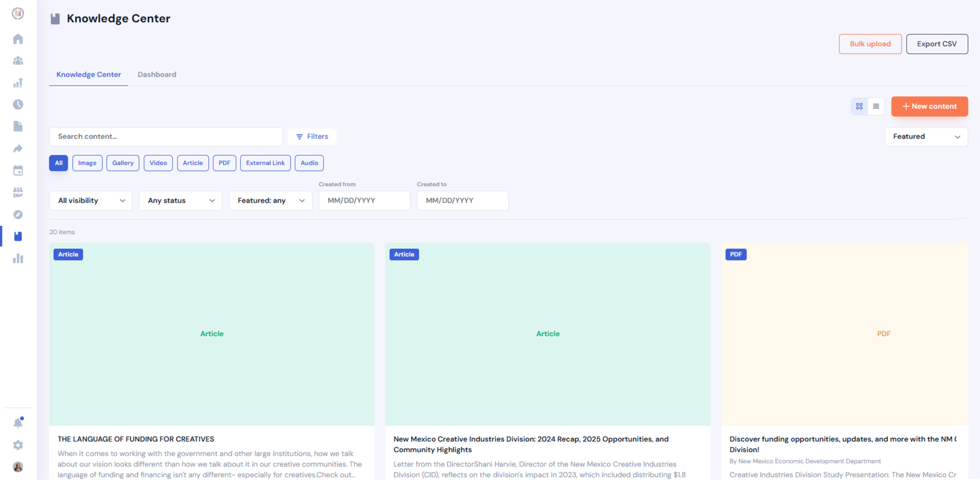Filter content by PDF type
This screenshot has height=480, width=980.
coord(224,163)
